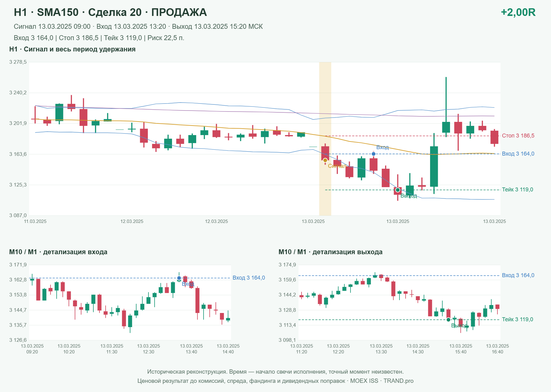The image size is (551, 392).
Task: Click the 3 171,9 axis label of the entry detail chart
Action: 18,265
